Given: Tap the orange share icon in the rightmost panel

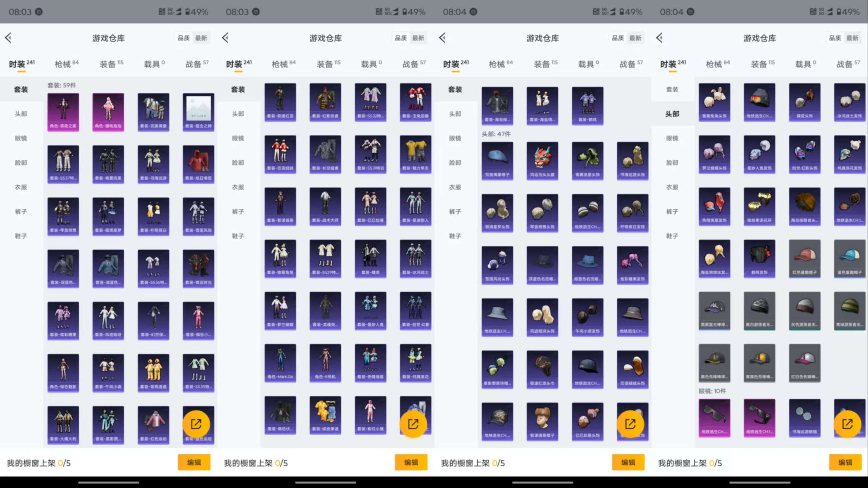Looking at the screenshot, I should click(847, 424).
